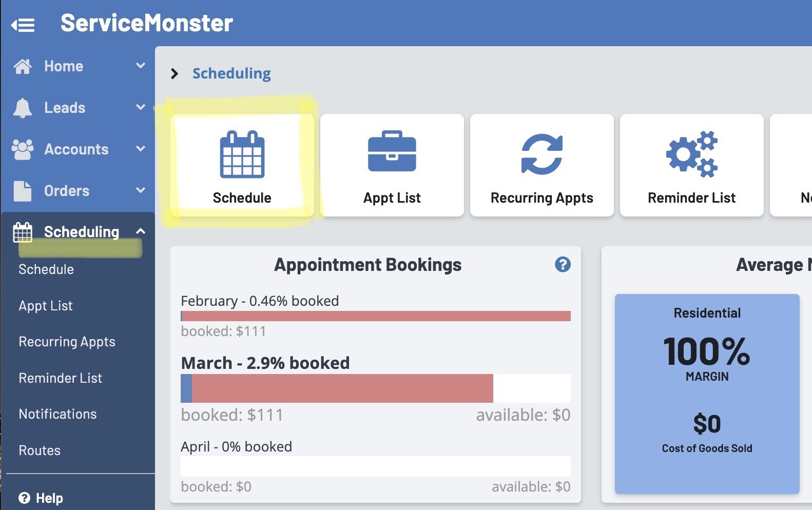Viewport: 812px width, 510px height.
Task: Select Routes in the sidebar submenu
Action: point(40,450)
